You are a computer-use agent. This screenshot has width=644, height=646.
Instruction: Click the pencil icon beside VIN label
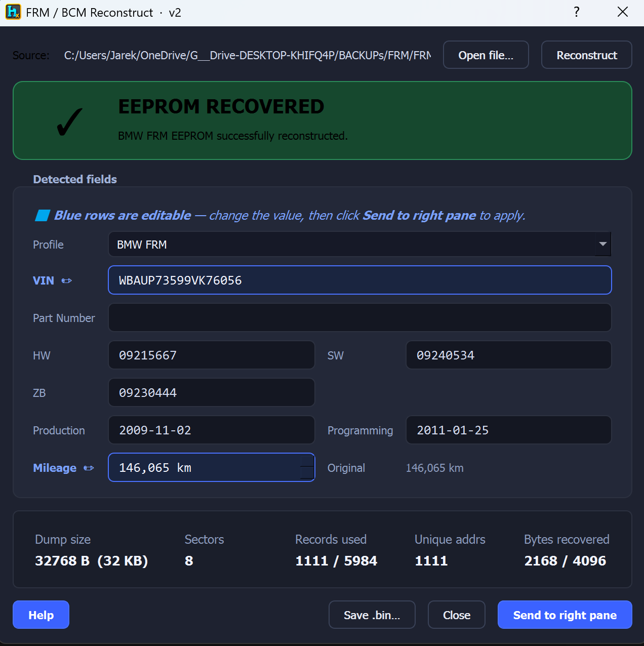click(x=67, y=280)
